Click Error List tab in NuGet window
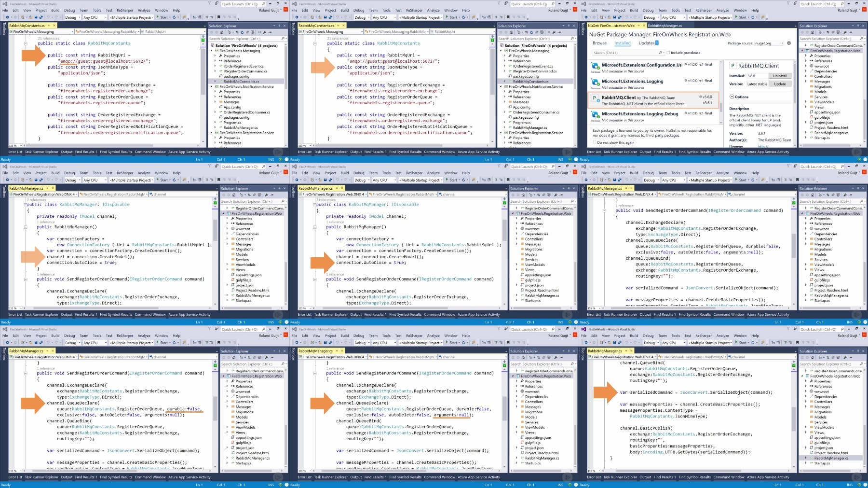Screen dimensions: 868x488 click(594, 152)
